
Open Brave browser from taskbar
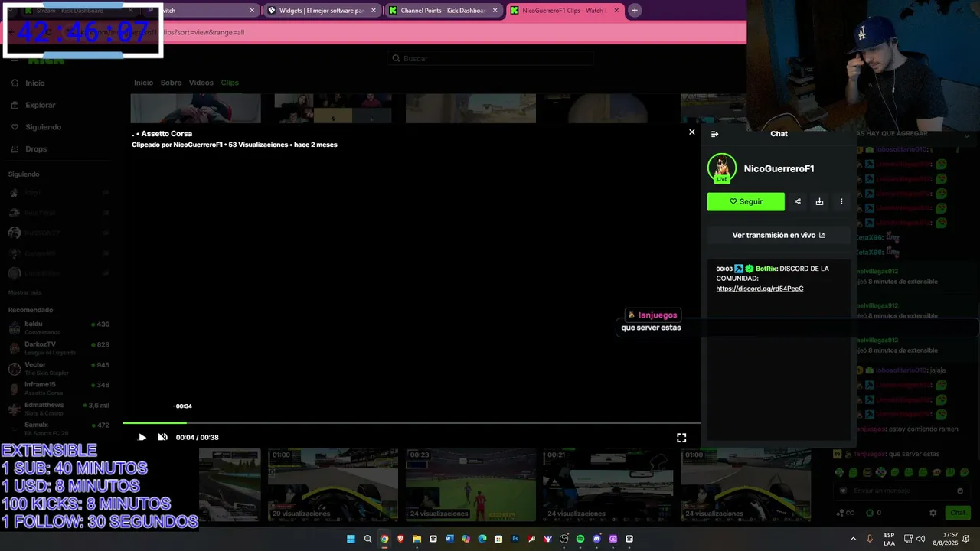click(400, 539)
